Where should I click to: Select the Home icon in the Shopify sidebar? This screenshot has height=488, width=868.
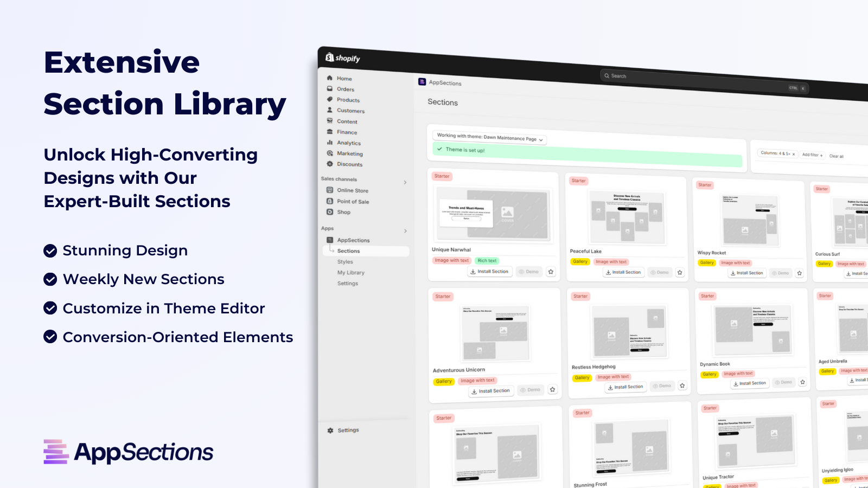click(329, 79)
